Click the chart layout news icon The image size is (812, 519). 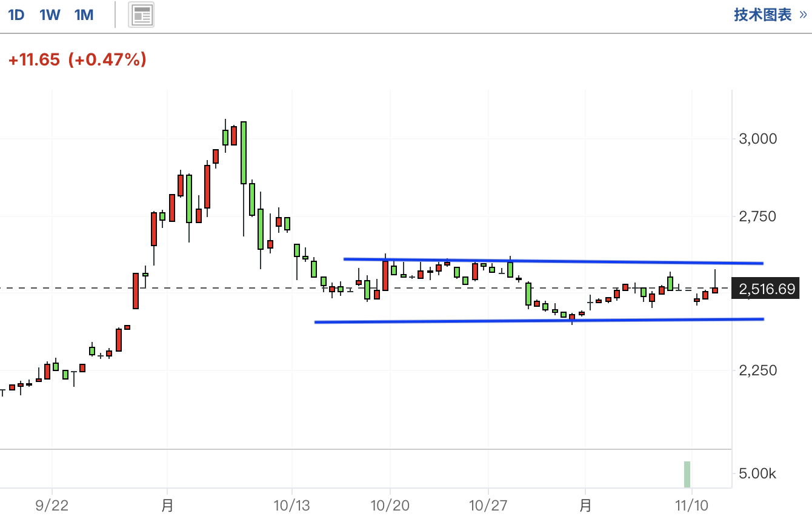coord(141,15)
